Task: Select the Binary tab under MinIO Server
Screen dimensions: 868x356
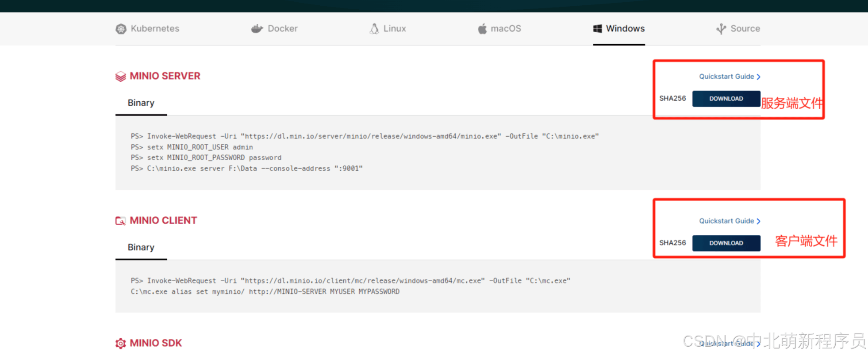Action: (x=141, y=103)
